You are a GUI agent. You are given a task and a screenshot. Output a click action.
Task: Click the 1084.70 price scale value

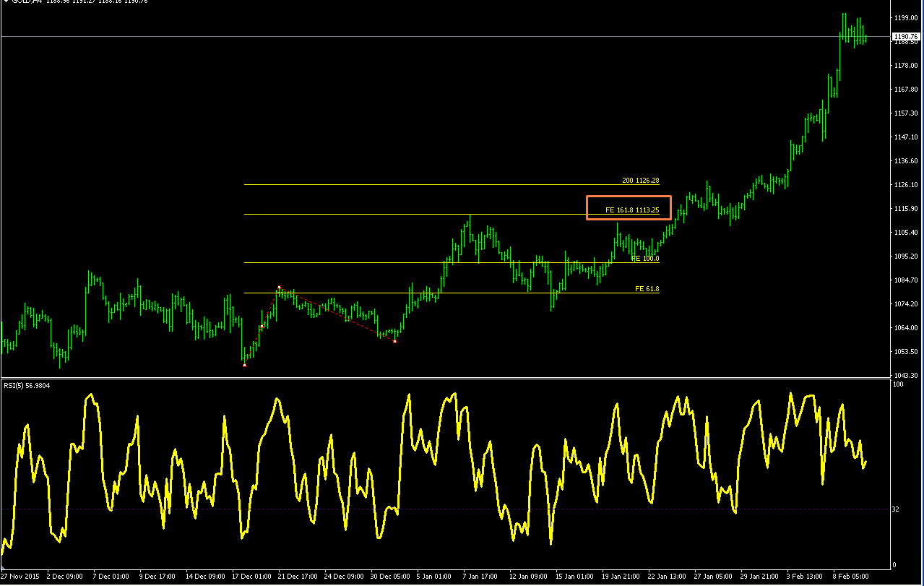905,280
